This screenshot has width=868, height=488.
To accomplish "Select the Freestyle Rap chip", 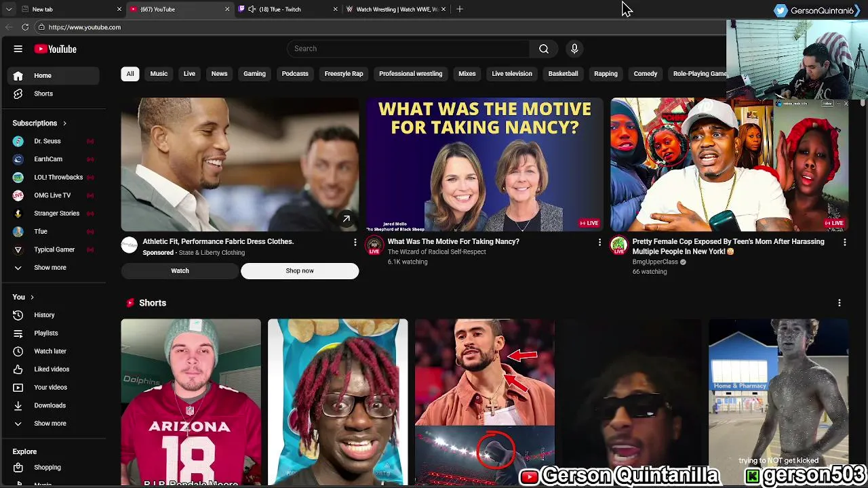I will click(x=344, y=74).
